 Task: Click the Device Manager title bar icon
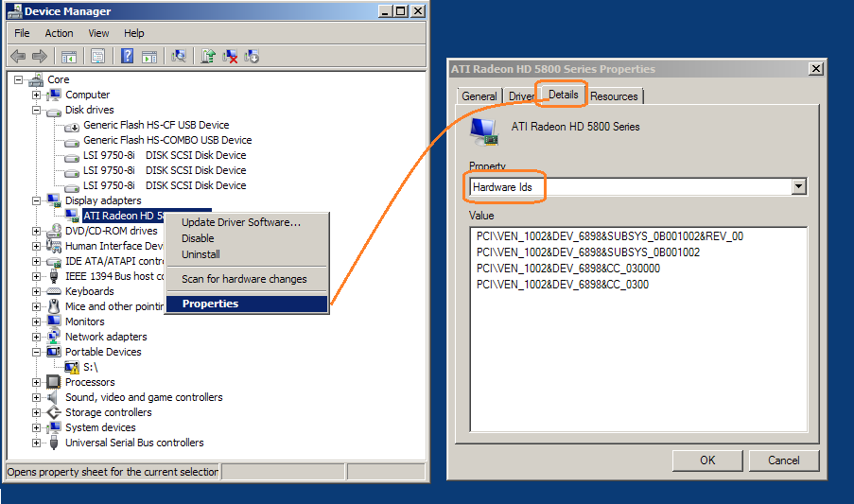click(x=15, y=11)
